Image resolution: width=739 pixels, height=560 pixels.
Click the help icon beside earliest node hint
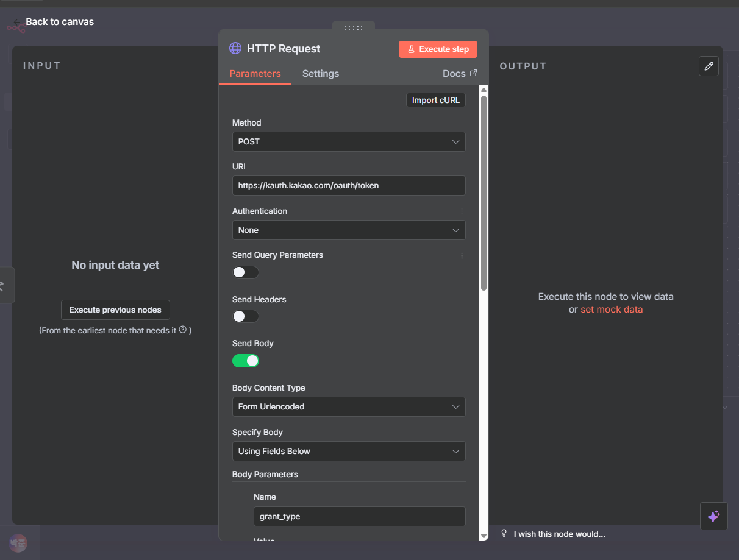182,330
